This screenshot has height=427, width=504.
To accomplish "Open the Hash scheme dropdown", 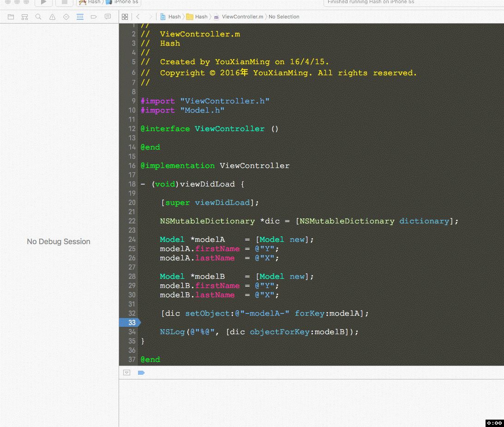I will point(90,2).
